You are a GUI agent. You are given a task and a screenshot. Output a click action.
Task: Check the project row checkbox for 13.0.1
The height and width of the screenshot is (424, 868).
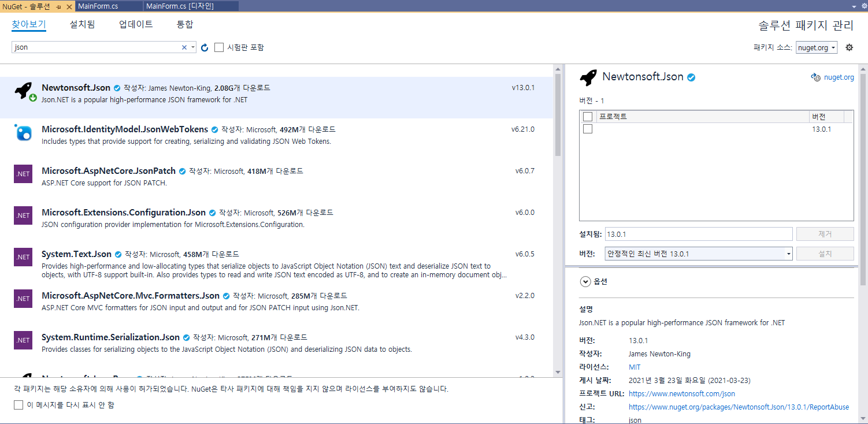(x=588, y=129)
